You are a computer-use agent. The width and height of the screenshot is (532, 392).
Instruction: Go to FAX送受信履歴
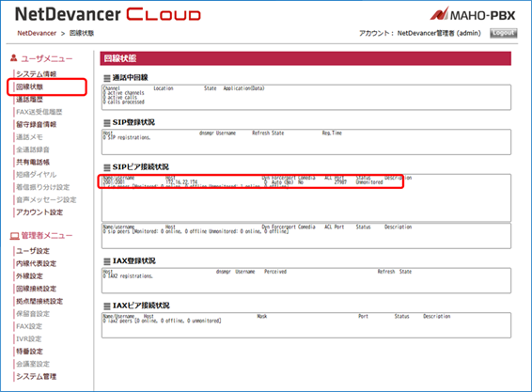(39, 112)
